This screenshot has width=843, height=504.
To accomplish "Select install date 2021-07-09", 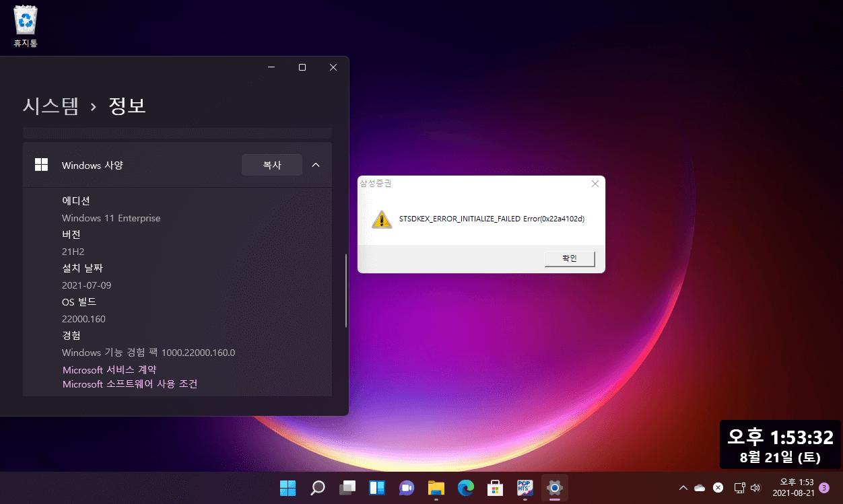I will tap(87, 285).
